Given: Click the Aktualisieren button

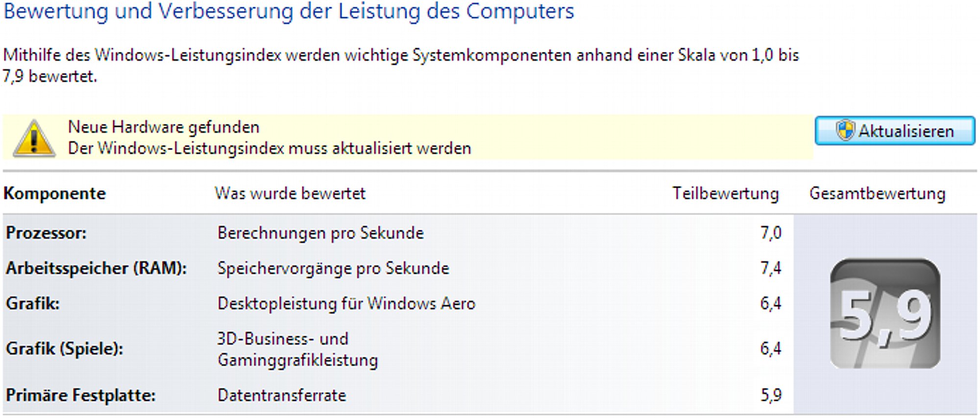Looking at the screenshot, I should 895,130.
